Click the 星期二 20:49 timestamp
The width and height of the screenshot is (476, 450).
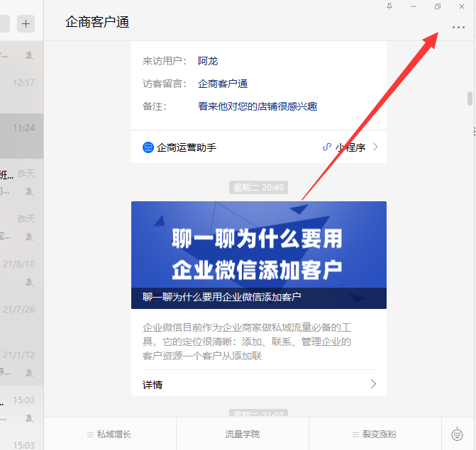click(258, 188)
